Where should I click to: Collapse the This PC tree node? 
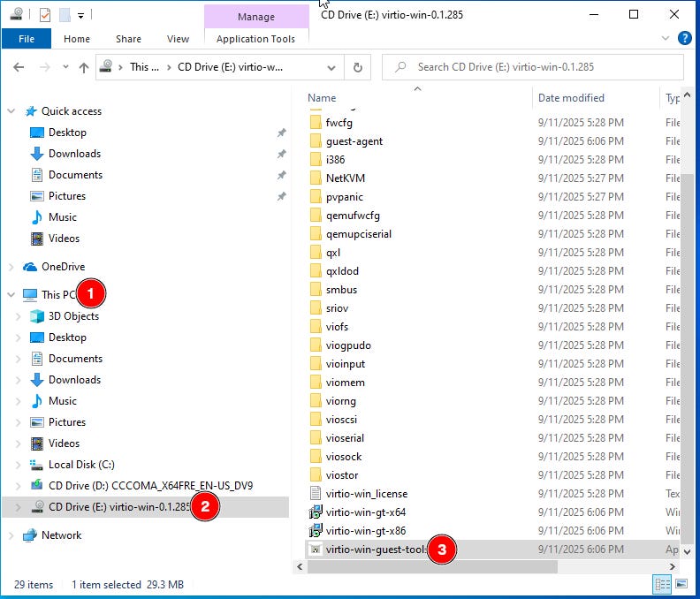pos(11,294)
